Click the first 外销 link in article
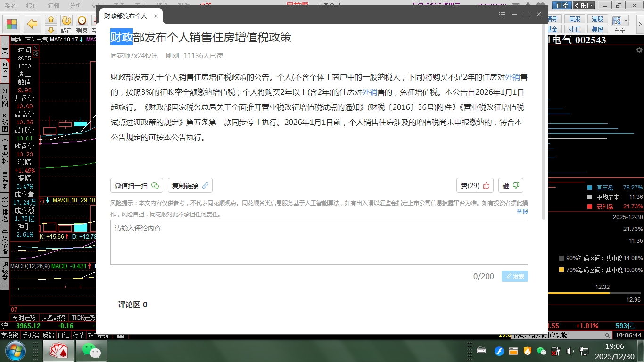Image resolution: width=644 pixels, height=362 pixels. [x=512, y=77]
